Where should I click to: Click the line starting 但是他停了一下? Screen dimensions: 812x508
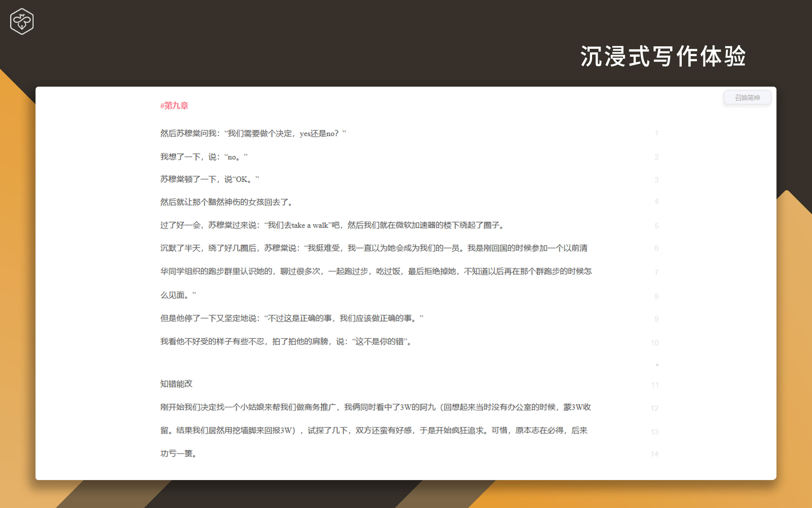[292, 319]
